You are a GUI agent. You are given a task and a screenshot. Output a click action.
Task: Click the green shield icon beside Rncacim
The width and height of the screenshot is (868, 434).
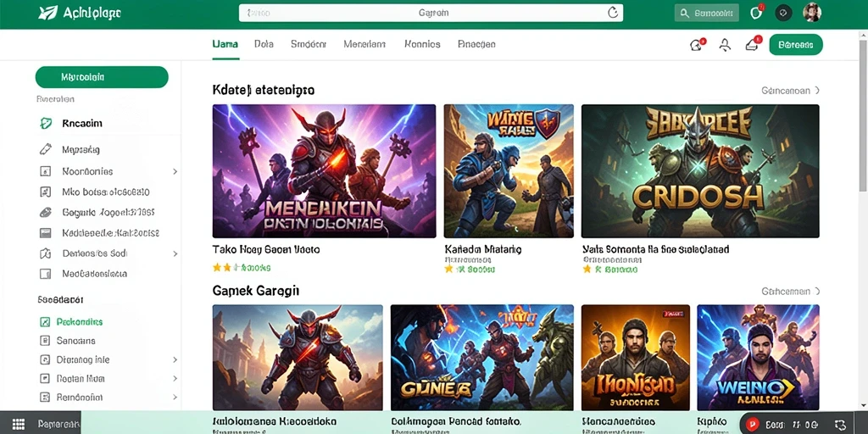[x=46, y=123]
